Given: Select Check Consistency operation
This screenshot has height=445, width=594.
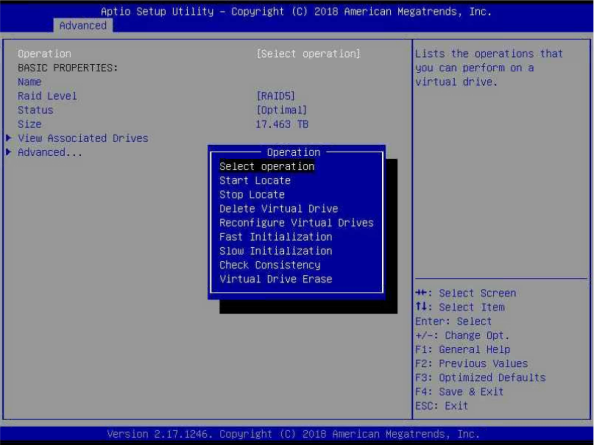Looking at the screenshot, I should pos(270,265).
